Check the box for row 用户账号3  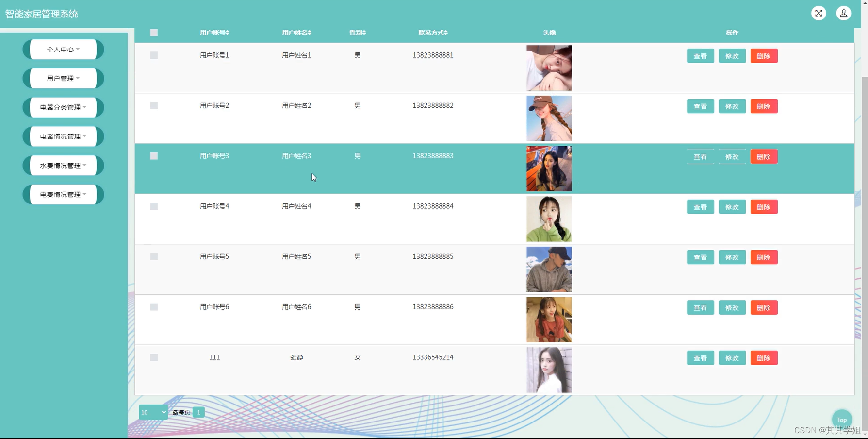[154, 156]
